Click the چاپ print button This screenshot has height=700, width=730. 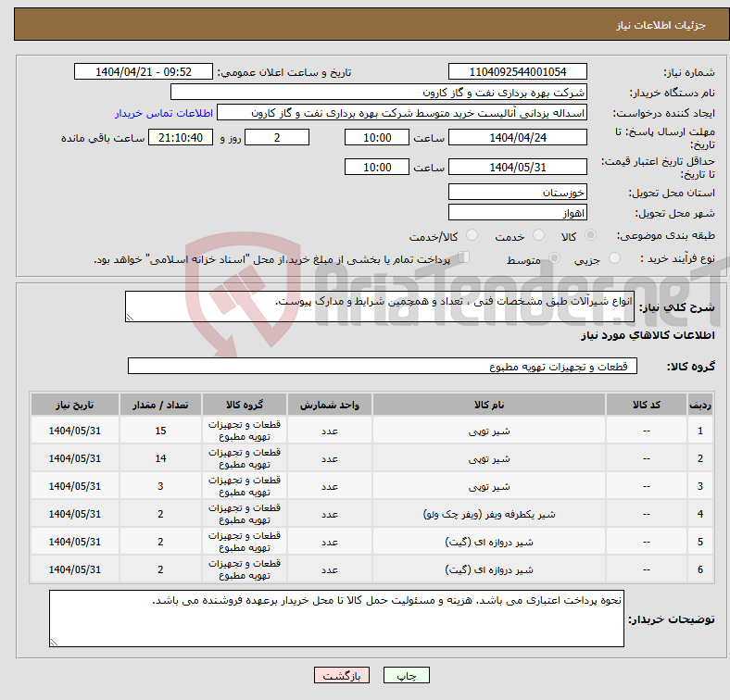[x=406, y=675]
